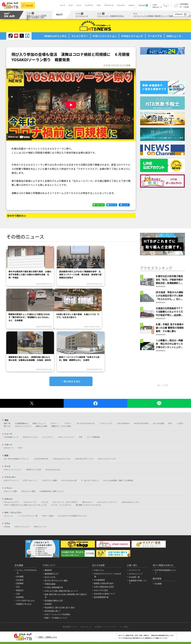Open news about 4プラ new GW spot
Screen dimensions: 191x644
[78, 309]
